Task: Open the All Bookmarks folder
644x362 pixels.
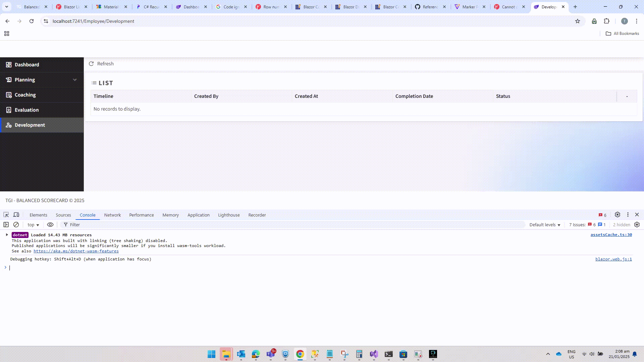Action: (x=623, y=34)
